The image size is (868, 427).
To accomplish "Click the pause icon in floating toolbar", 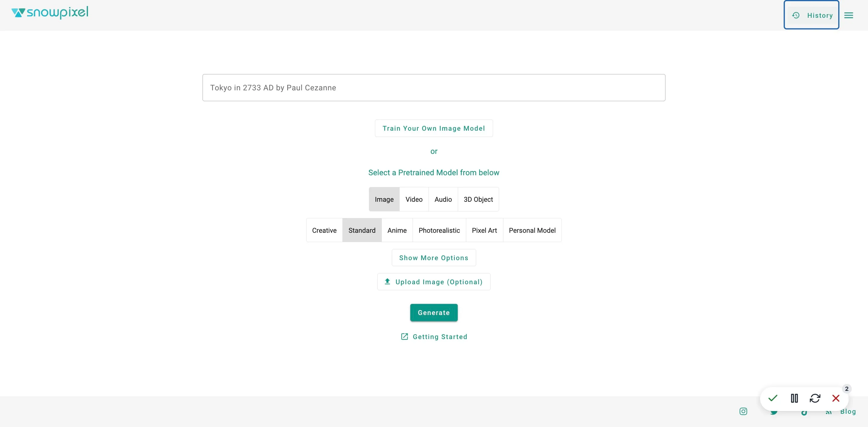I will click(x=794, y=398).
